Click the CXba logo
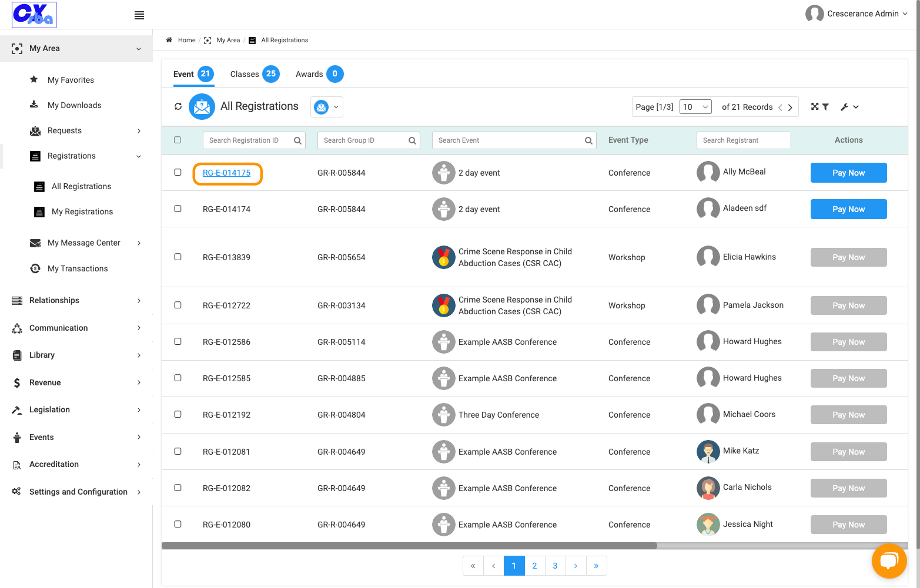Viewport: 920px width, 588px height. (34, 15)
